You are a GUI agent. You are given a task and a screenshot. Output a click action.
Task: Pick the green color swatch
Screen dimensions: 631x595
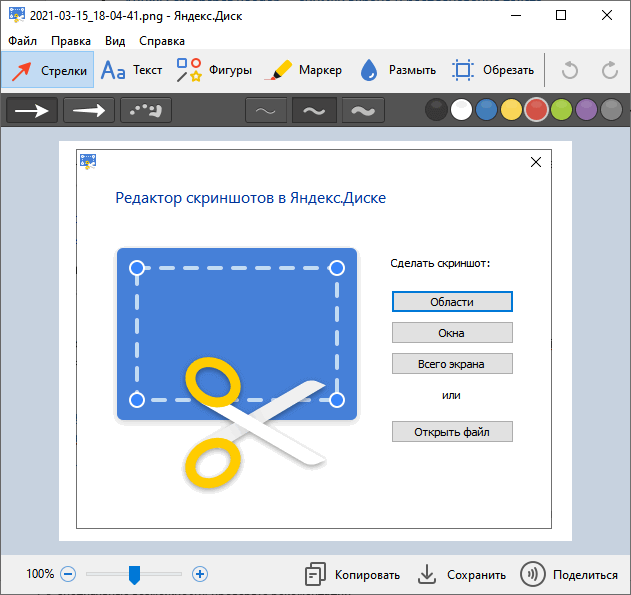click(561, 109)
